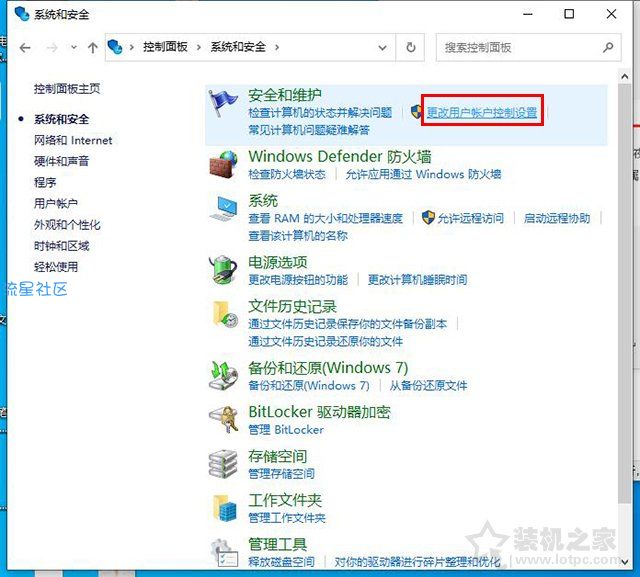Select 控制面板 in the address breadcrumb
This screenshot has height=577, width=640.
(165, 47)
